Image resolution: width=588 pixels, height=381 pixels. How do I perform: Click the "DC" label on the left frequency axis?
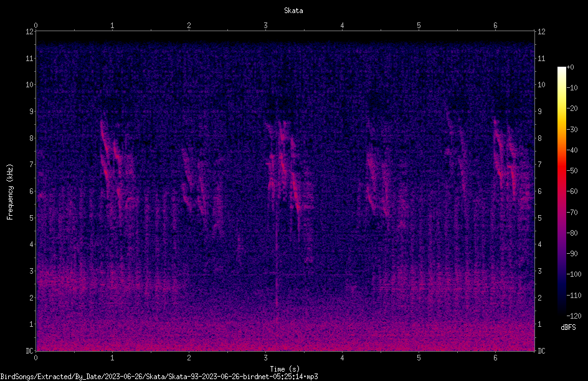(29, 351)
